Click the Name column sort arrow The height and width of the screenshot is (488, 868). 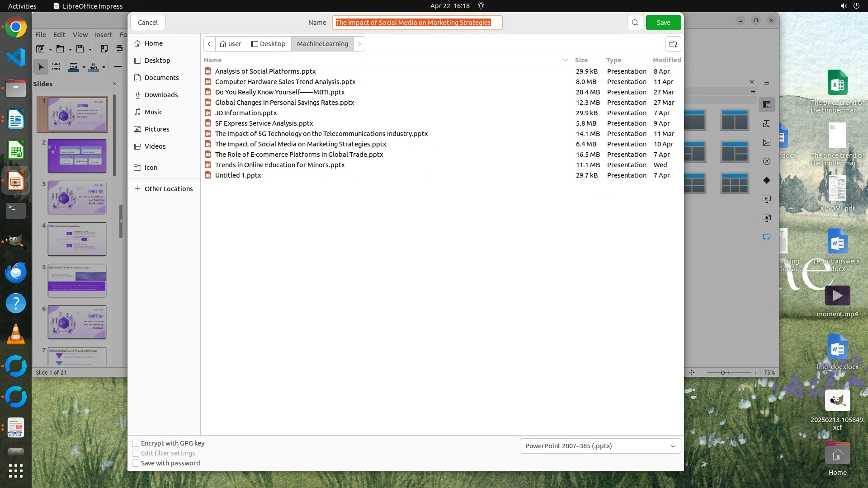click(565, 60)
